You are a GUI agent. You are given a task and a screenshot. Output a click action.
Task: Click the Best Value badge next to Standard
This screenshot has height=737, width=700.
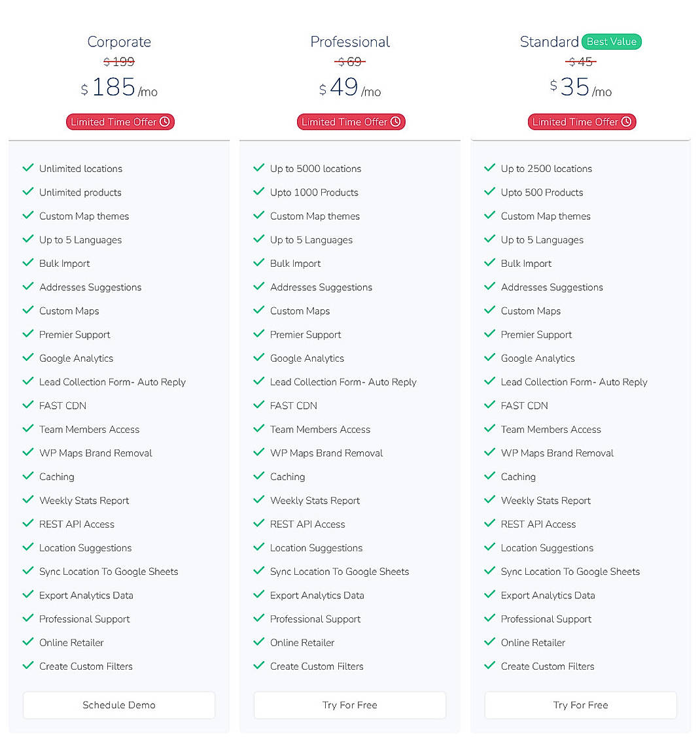(x=612, y=41)
